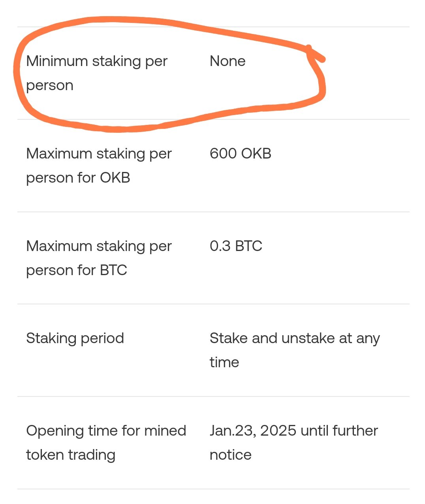Viewport: 425px width, 504px height.
Task: Select the "600 OKB" value
Action: pos(240,154)
